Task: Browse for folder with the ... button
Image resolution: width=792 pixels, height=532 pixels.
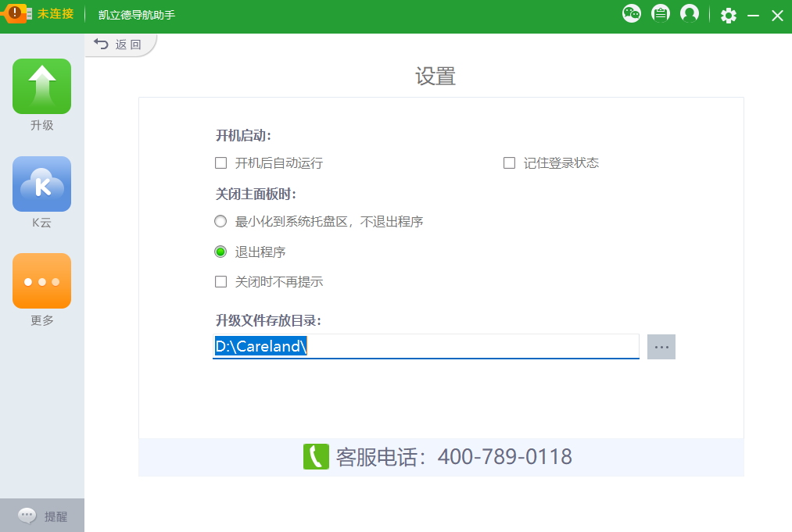Action: pos(661,347)
